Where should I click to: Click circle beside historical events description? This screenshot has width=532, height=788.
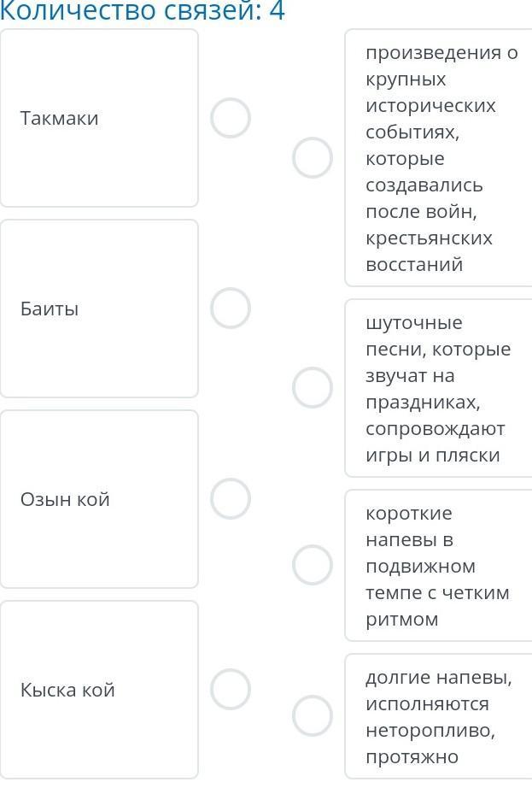point(313,158)
